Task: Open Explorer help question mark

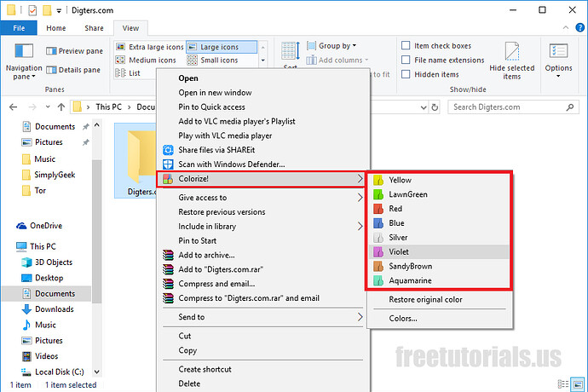Action: click(579, 27)
